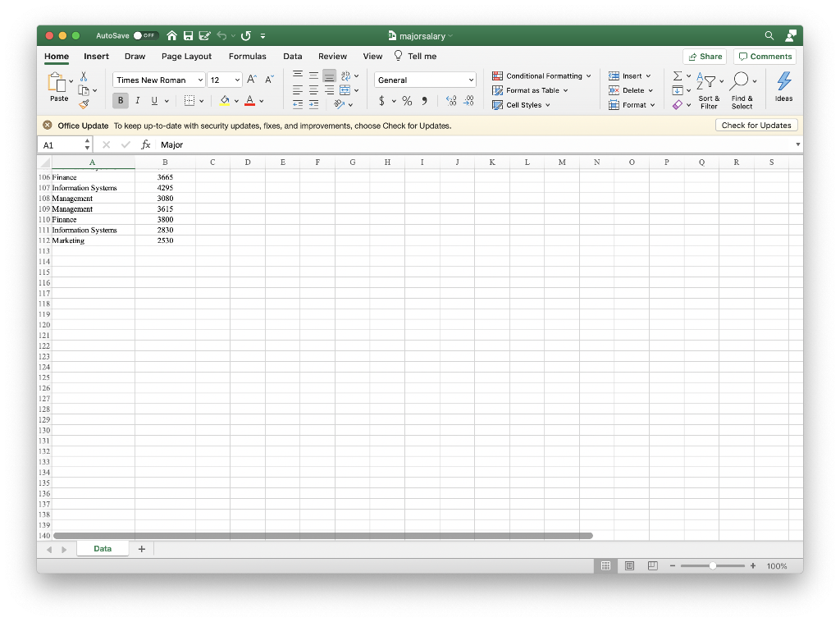This screenshot has width=840, height=622.
Task: Apply Comma Style format
Action: click(x=424, y=101)
